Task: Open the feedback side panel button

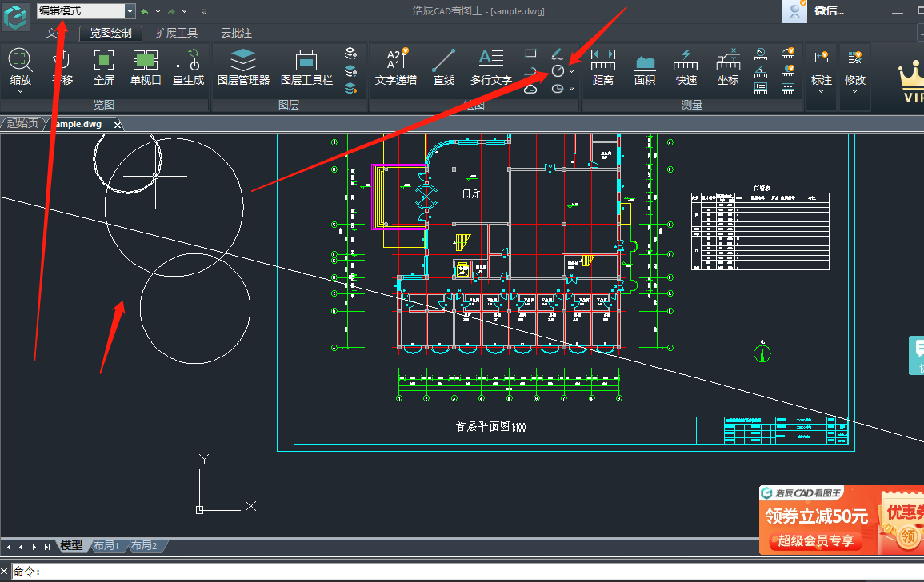Action: tap(917, 355)
